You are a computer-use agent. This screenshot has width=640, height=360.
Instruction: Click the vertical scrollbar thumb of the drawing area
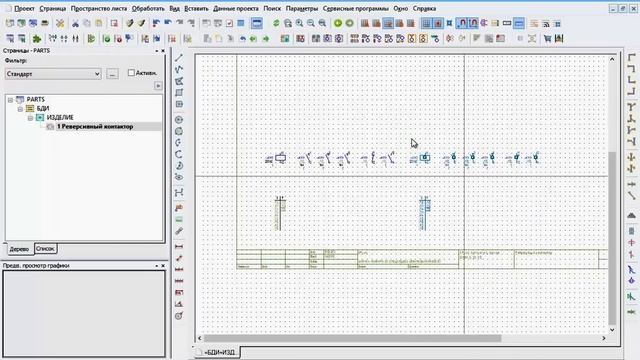(x=612, y=238)
